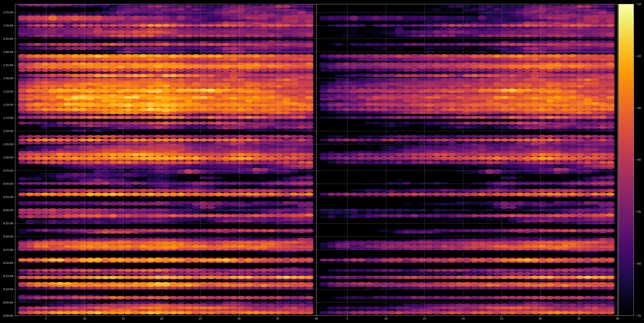Click x-axis label 15 under the left plot

123,319
